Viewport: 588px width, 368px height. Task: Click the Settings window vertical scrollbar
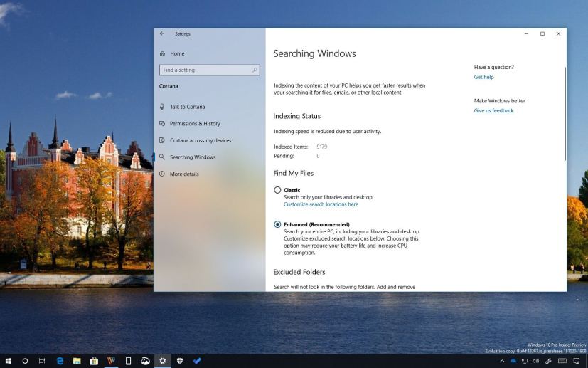(x=565, y=114)
